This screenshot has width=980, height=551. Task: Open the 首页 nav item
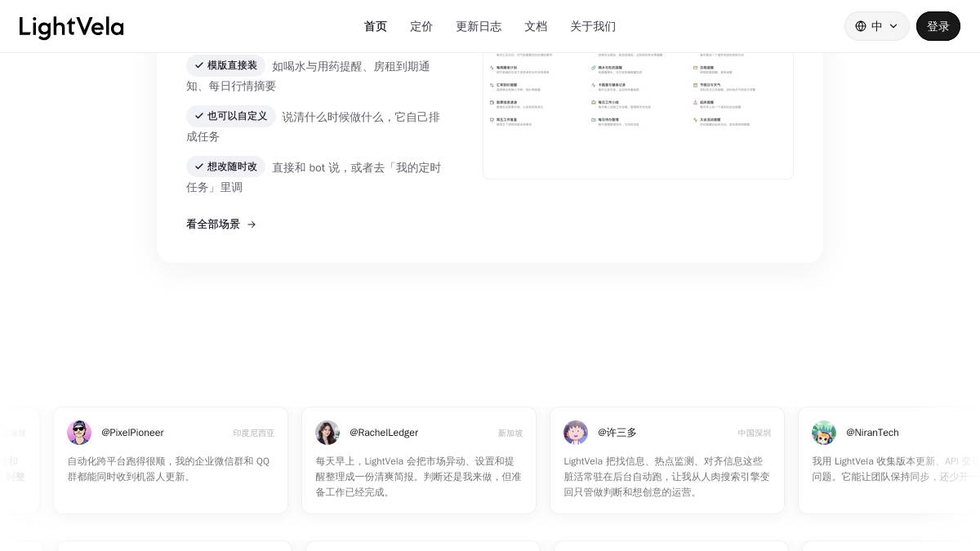click(x=376, y=26)
